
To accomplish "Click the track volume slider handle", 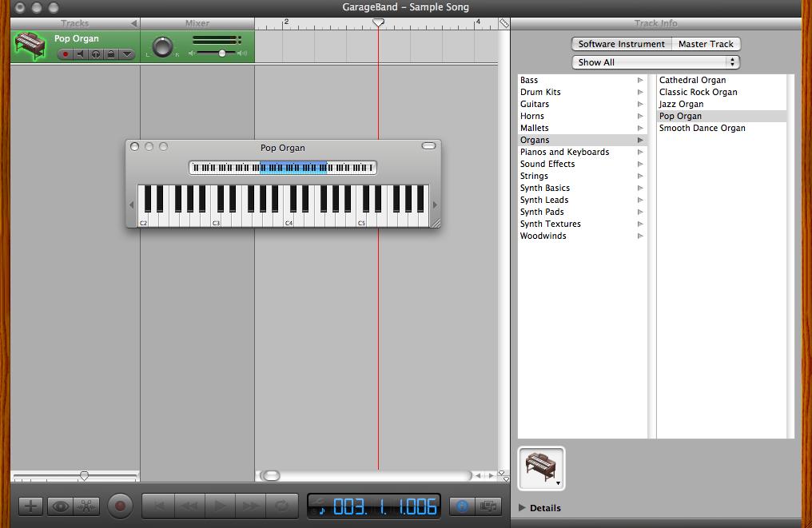I will click(x=221, y=54).
